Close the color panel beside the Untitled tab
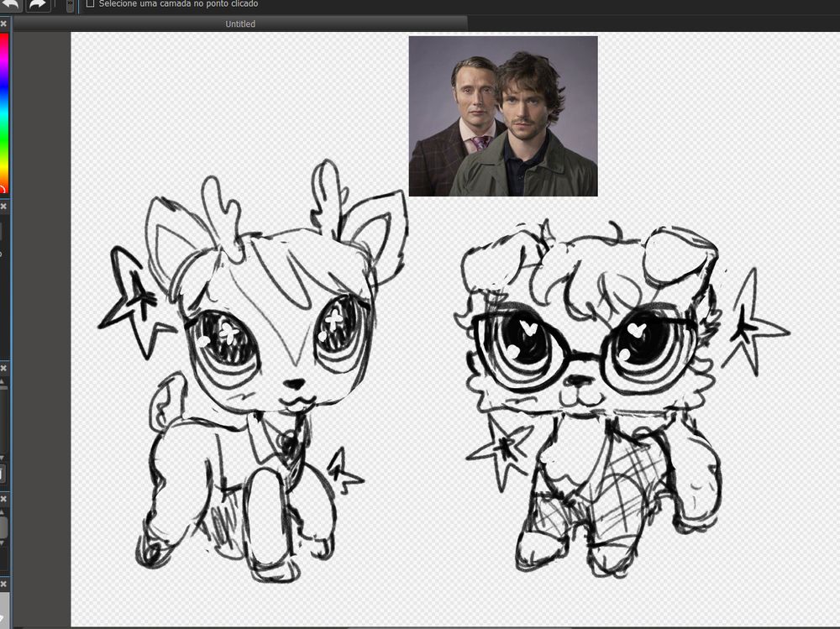The height and width of the screenshot is (629, 840). click(3, 24)
